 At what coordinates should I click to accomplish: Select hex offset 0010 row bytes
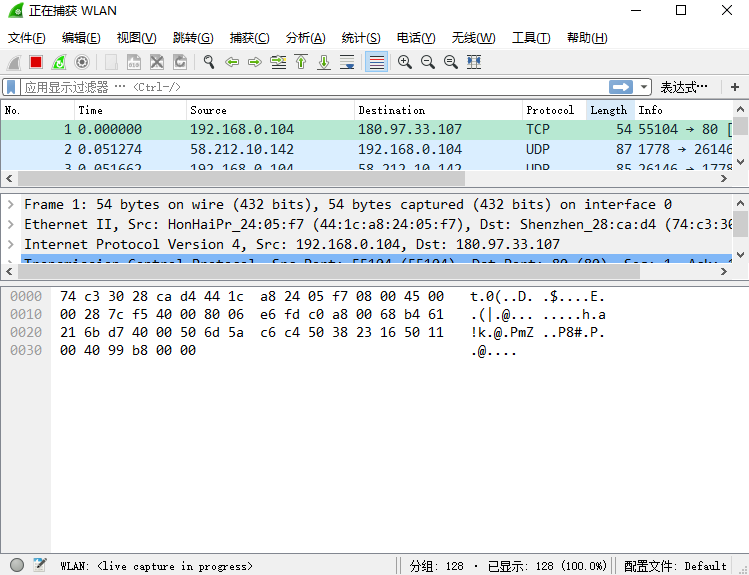tap(252, 315)
